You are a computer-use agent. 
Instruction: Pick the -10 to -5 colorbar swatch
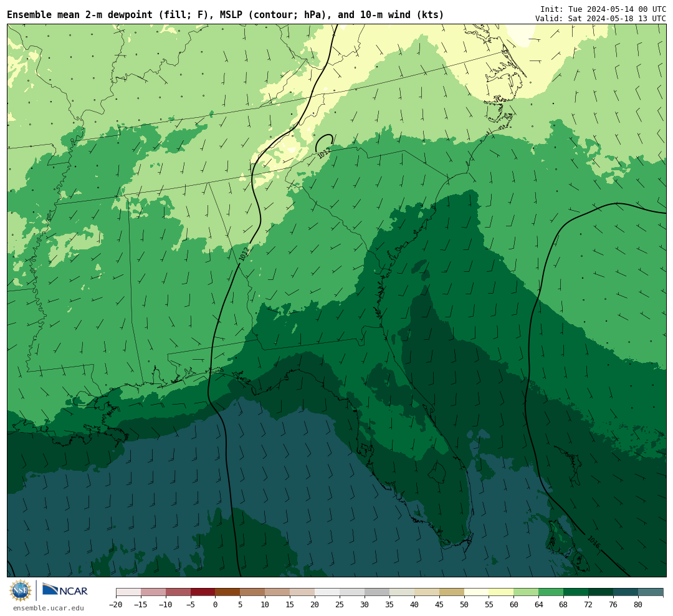[x=178, y=592]
